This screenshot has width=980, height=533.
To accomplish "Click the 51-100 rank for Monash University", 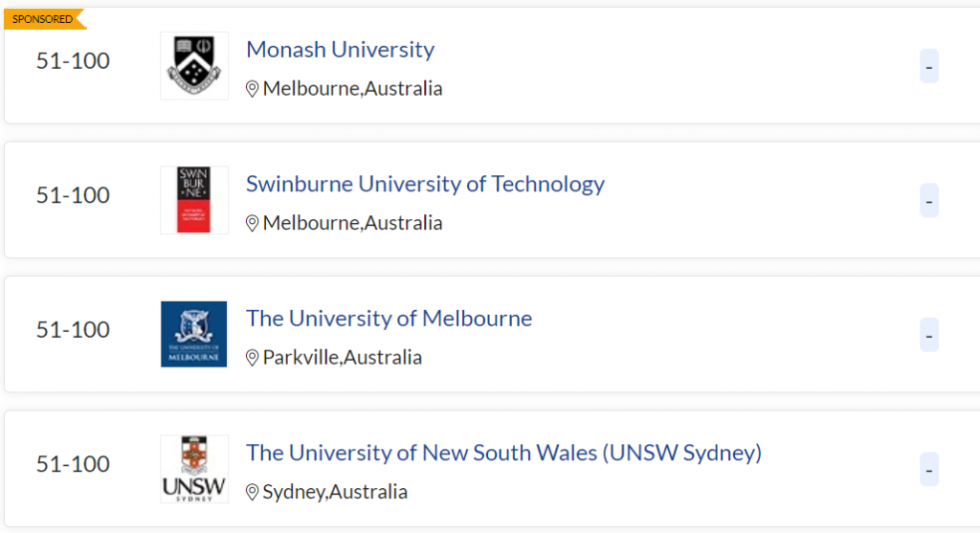I will click(x=73, y=61).
